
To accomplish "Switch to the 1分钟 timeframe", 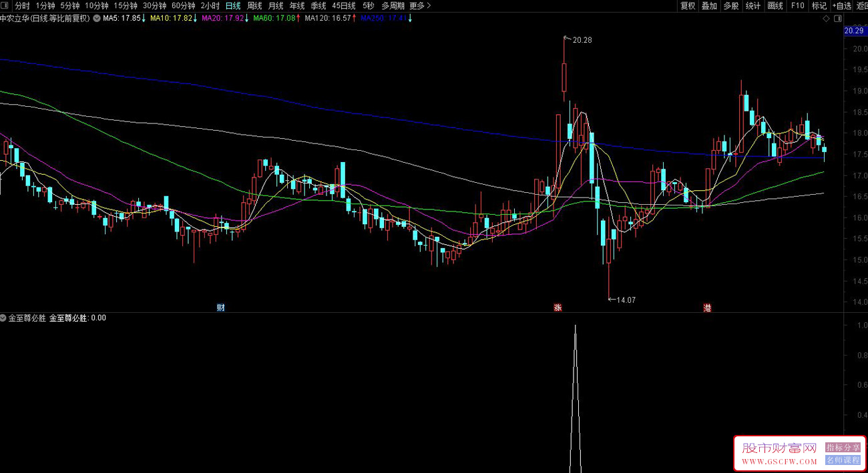I will pyautogui.click(x=45, y=6).
